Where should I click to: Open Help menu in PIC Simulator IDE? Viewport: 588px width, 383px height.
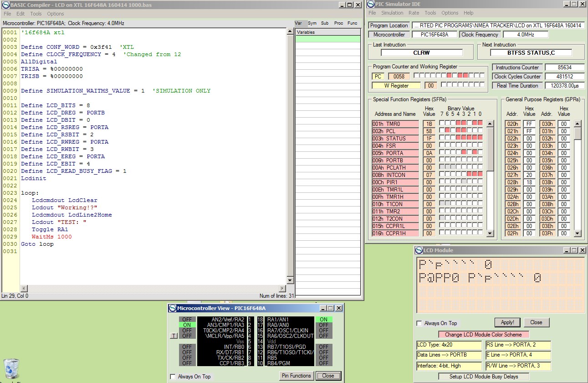point(469,13)
